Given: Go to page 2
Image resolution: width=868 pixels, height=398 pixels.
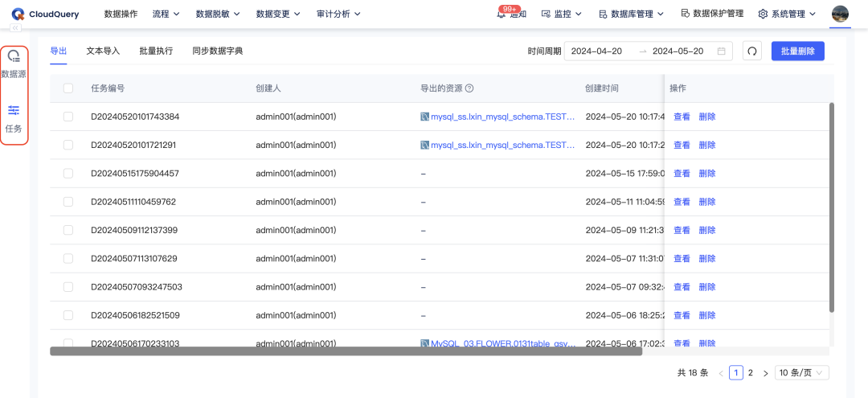Looking at the screenshot, I should pyautogui.click(x=751, y=373).
